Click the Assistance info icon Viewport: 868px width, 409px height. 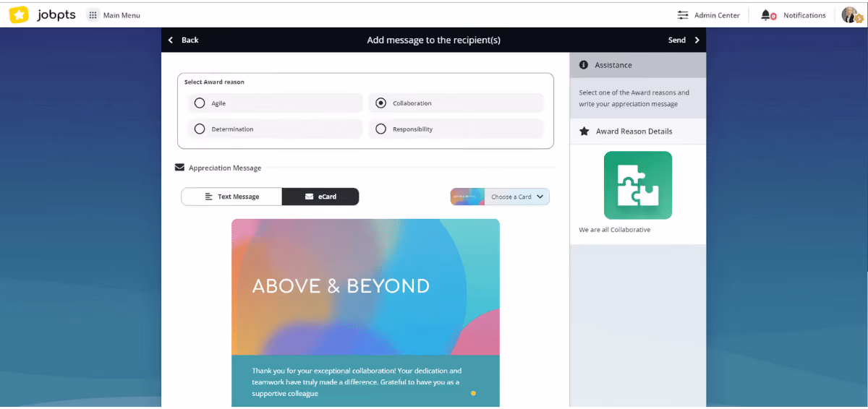[x=584, y=65]
